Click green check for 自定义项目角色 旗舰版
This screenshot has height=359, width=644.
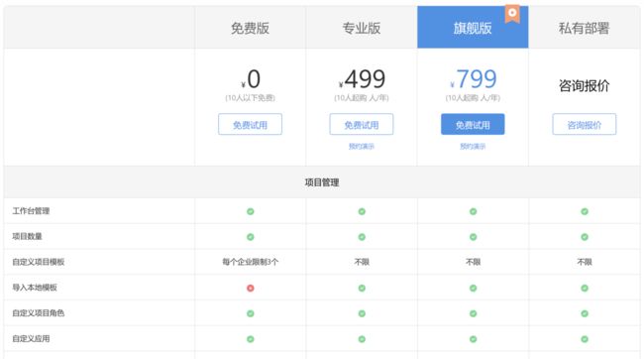(474, 313)
